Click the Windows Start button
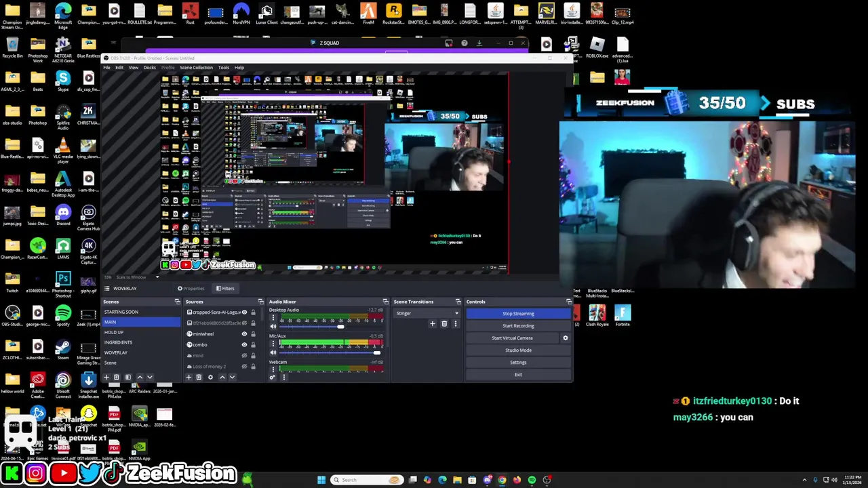Image resolution: width=868 pixels, height=488 pixels. [x=321, y=480]
